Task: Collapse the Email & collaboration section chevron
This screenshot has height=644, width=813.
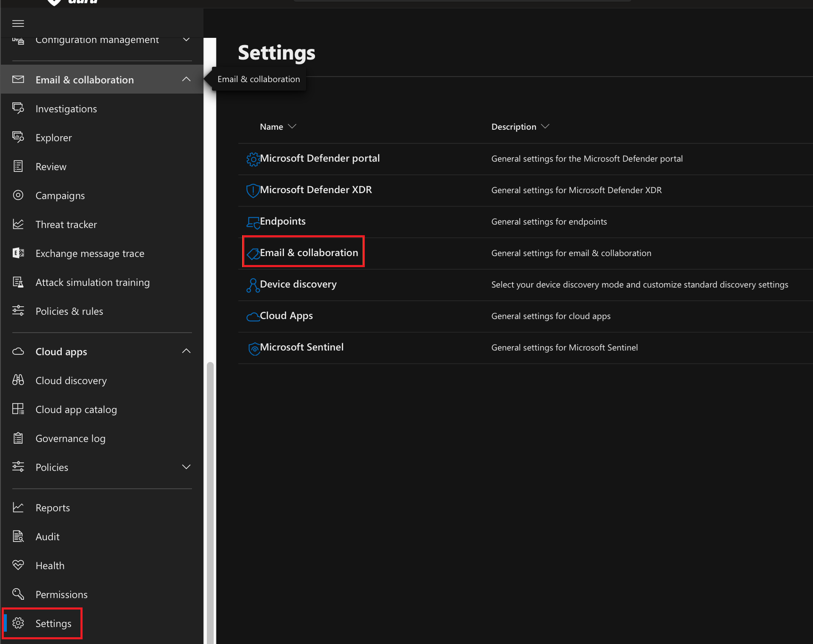Action: point(186,79)
